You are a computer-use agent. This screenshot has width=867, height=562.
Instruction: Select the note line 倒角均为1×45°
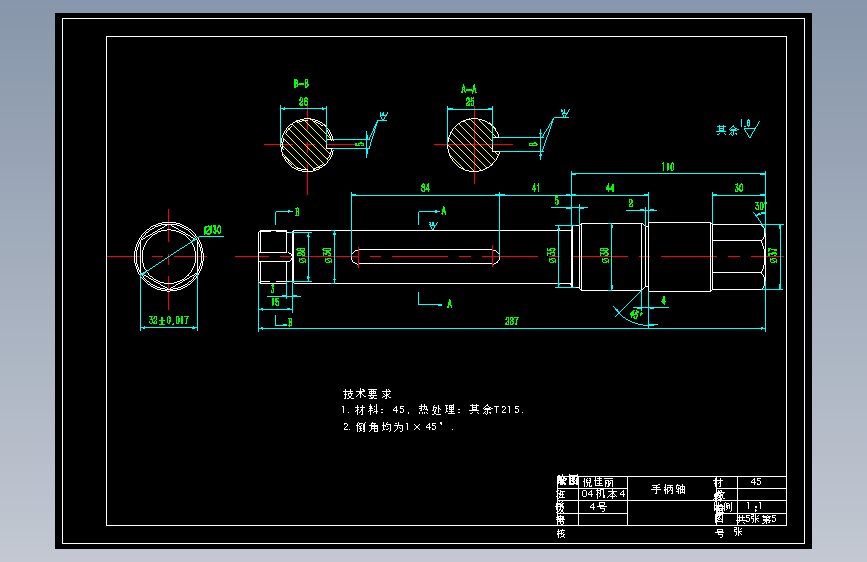pos(398,427)
